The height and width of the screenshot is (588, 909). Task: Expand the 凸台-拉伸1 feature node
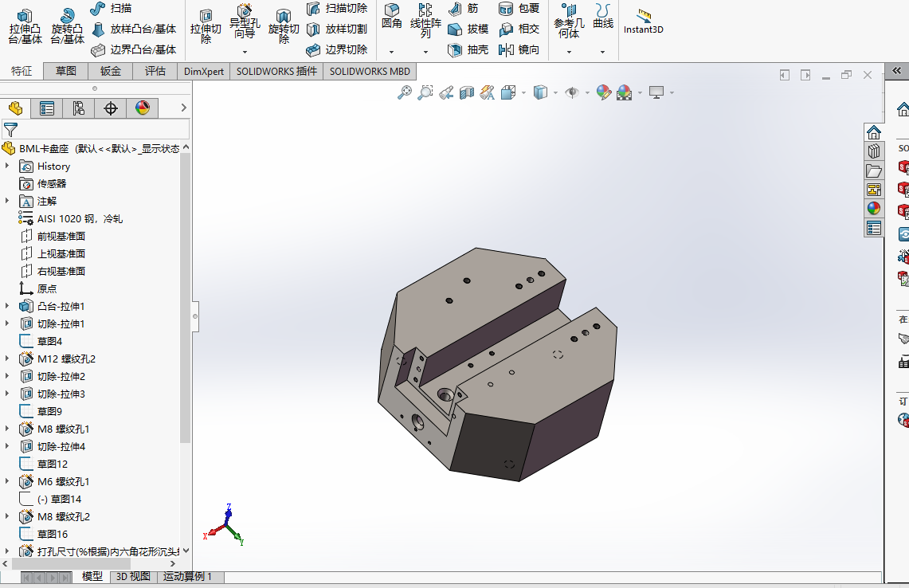pos(7,306)
